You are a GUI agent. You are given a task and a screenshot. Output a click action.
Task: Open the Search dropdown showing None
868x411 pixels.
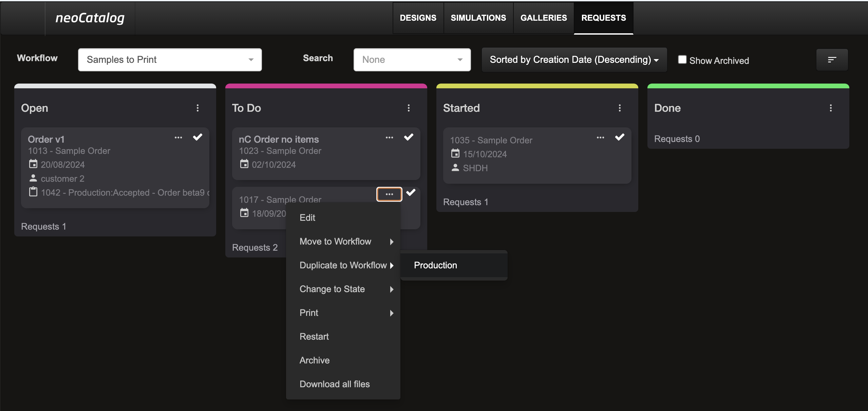[412, 60]
